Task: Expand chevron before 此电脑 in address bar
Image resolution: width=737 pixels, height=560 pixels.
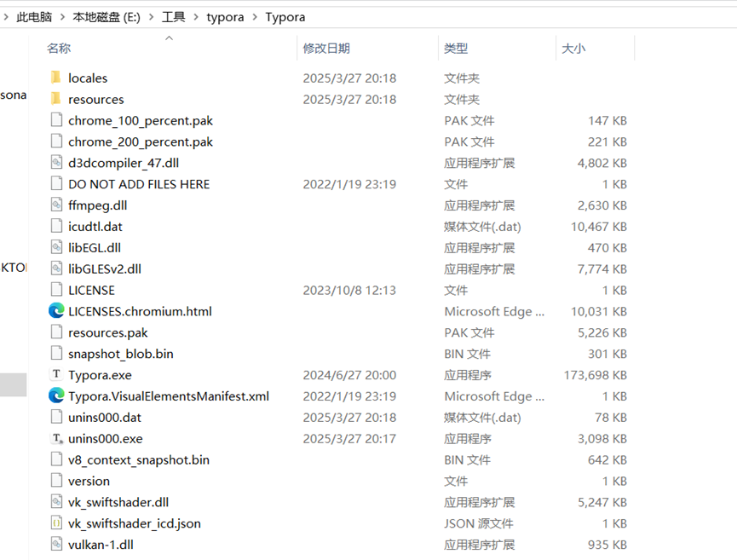Action: pos(6,17)
